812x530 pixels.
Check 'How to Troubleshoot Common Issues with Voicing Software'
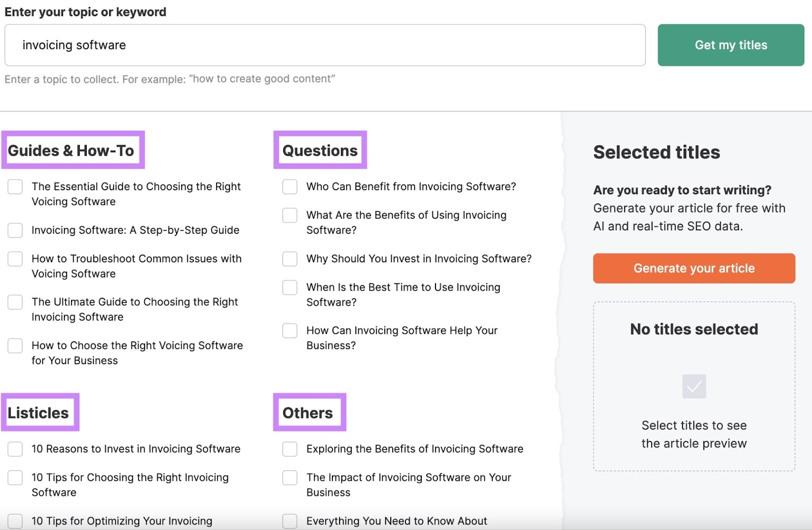pyautogui.click(x=15, y=259)
